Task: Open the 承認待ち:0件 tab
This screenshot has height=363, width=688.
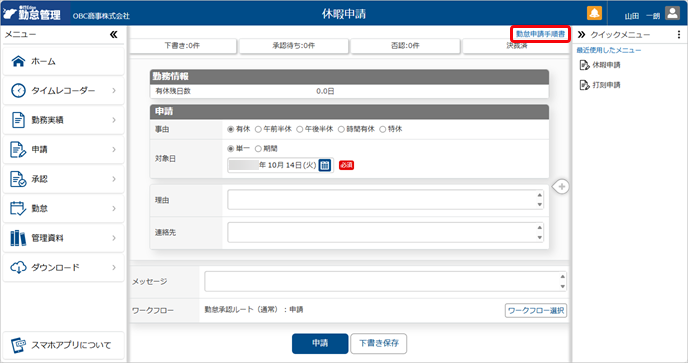Action: click(294, 46)
